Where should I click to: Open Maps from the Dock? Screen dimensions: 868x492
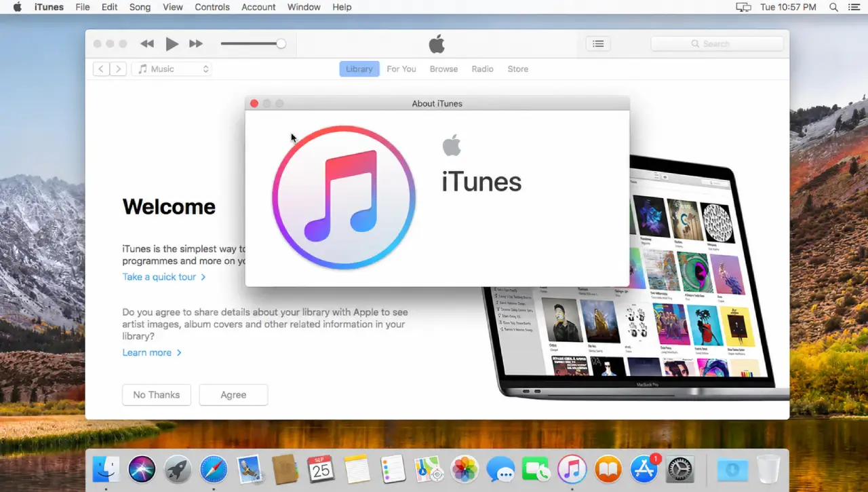point(429,468)
